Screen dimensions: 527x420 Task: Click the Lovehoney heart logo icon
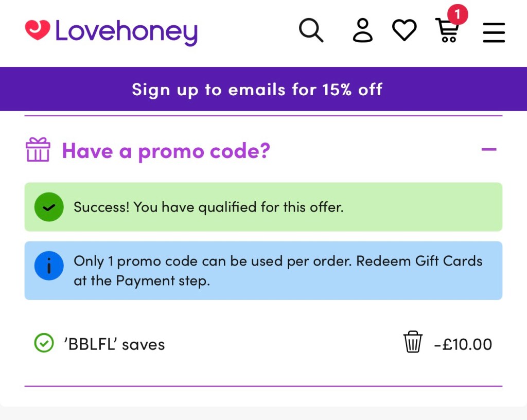[x=39, y=31]
